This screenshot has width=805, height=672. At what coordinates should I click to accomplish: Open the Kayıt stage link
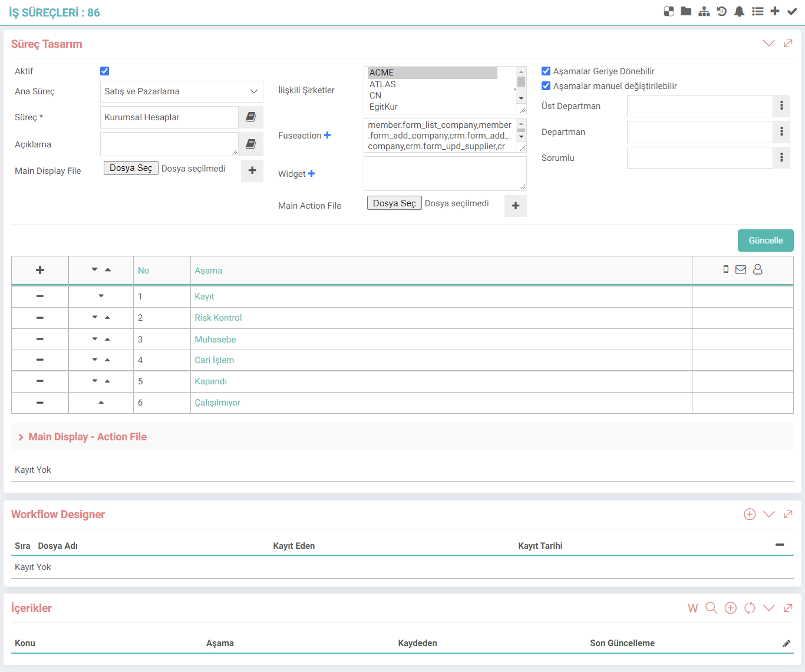204,297
